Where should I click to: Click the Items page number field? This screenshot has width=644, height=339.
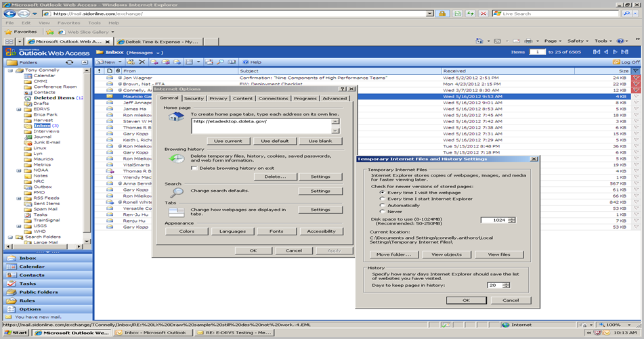(537, 52)
